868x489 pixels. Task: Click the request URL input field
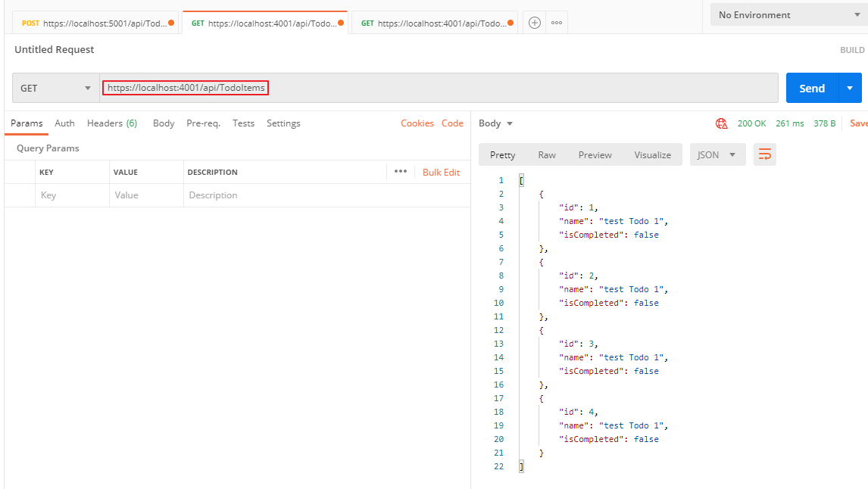[439, 88]
